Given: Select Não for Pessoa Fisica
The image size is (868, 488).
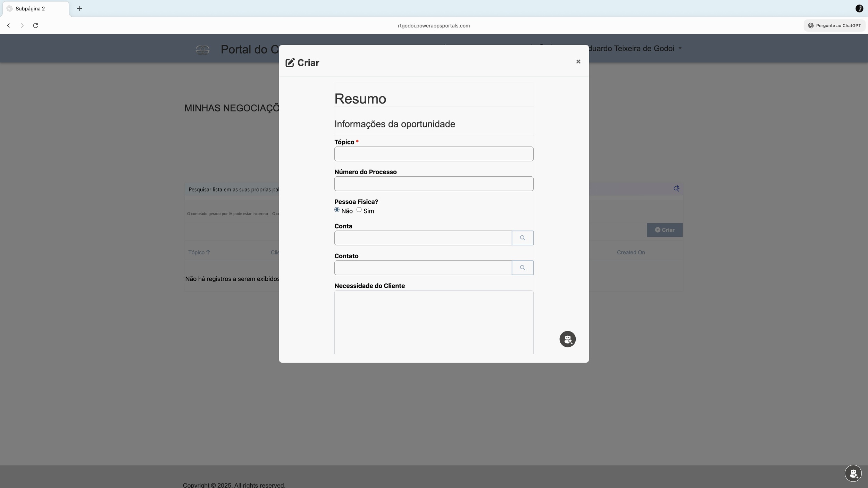Looking at the screenshot, I should pyautogui.click(x=337, y=210).
